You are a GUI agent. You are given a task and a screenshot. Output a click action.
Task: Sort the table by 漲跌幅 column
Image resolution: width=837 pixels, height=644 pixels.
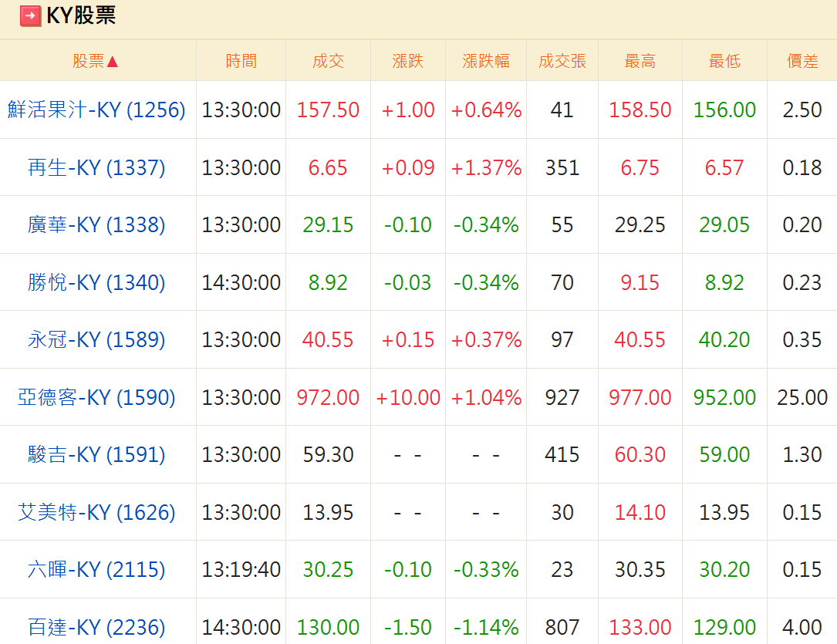tap(486, 62)
